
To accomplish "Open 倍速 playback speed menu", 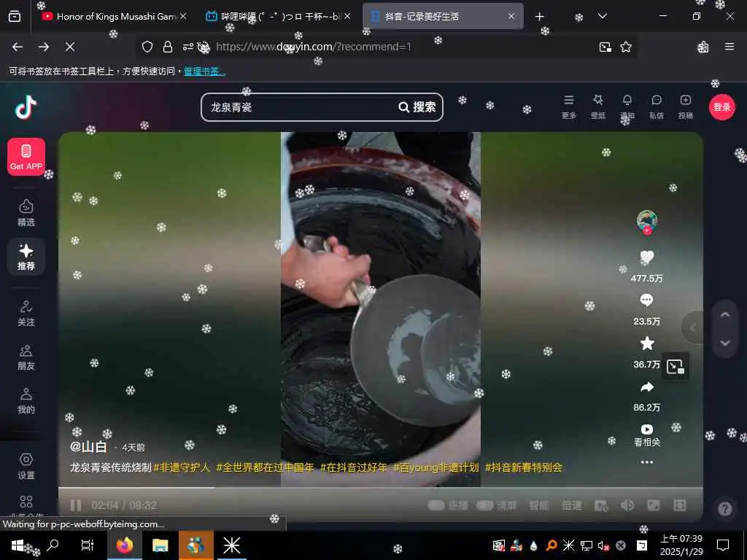I will 572,505.
